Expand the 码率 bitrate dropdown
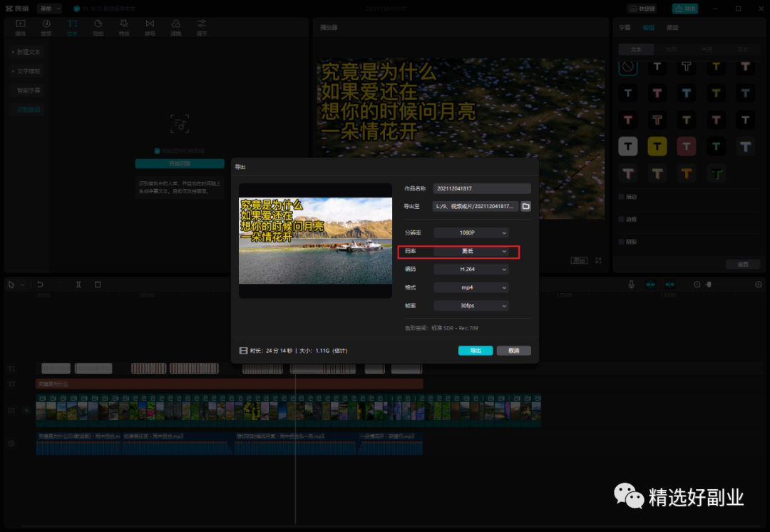Viewport: 770px width, 532px height. [x=471, y=252]
